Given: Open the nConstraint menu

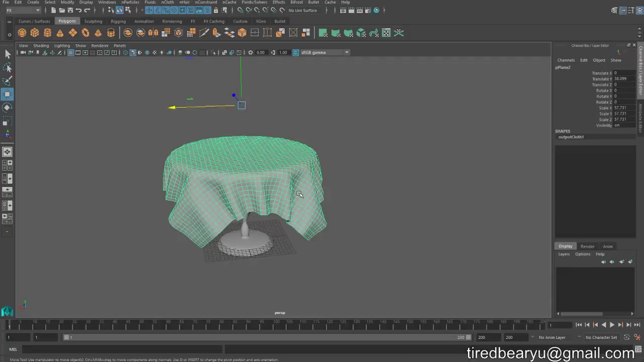Looking at the screenshot, I should (x=206, y=3).
